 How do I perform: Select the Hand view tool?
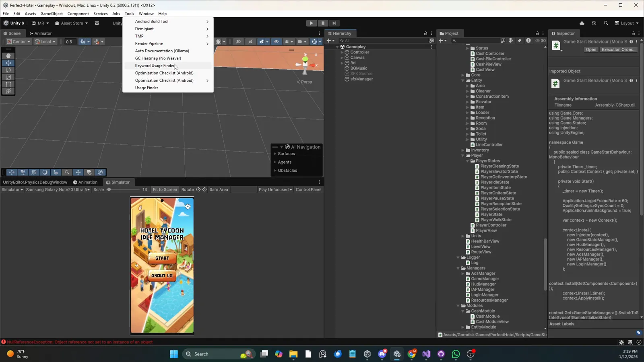(x=8, y=56)
